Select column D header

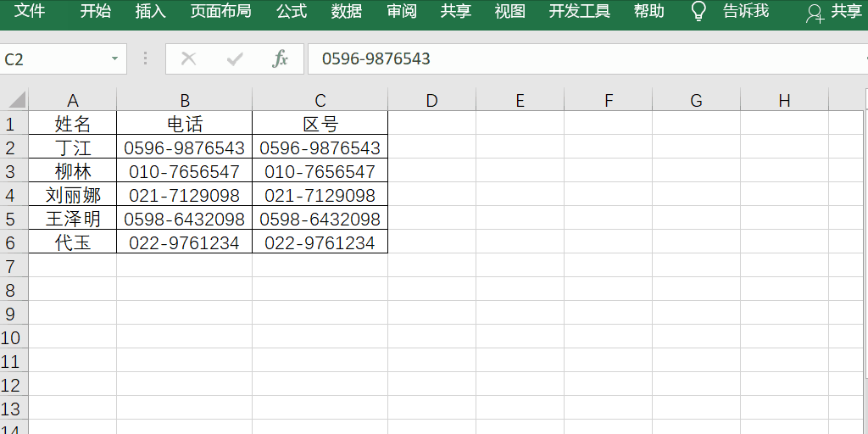point(431,100)
